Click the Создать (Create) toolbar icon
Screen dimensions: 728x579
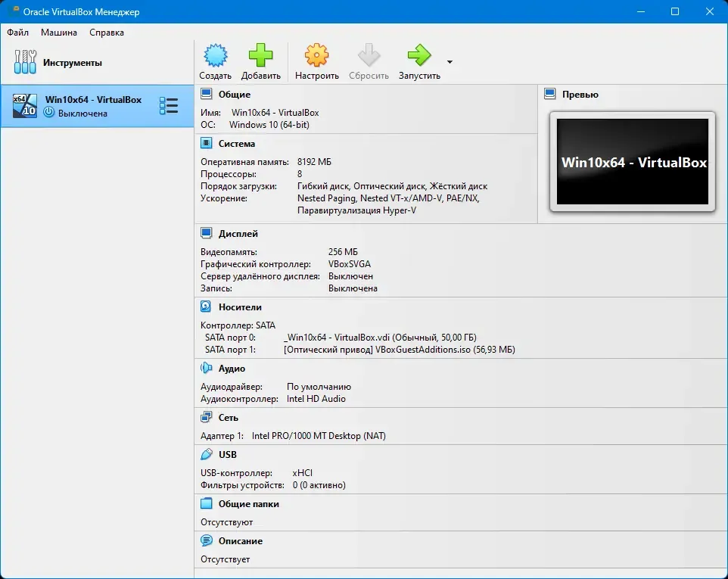[x=216, y=55]
